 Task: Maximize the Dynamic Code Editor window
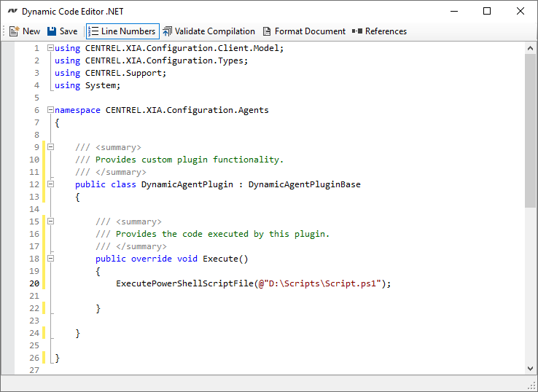[x=487, y=12]
